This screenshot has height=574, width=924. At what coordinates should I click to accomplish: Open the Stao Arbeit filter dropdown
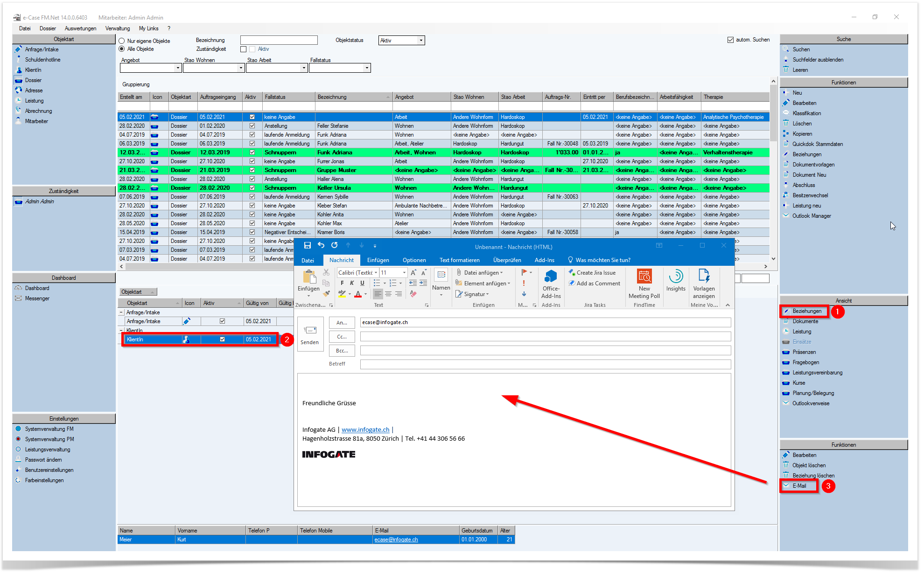[x=304, y=68]
